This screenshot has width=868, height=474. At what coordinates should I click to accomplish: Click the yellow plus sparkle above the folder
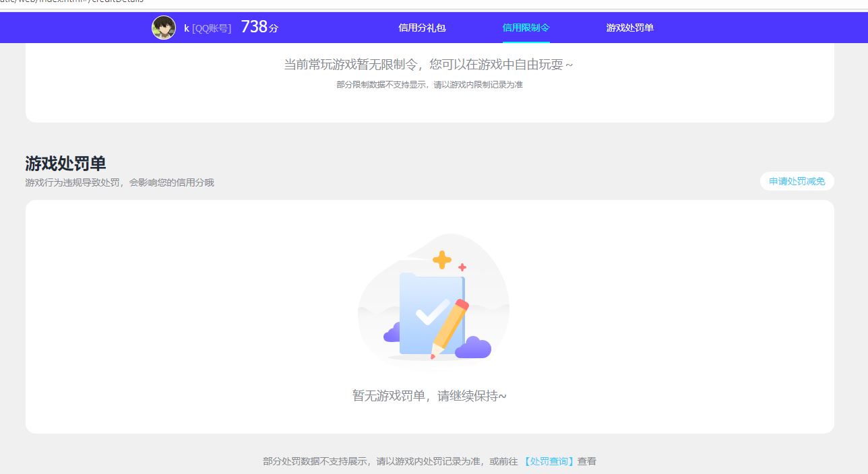tap(442, 259)
